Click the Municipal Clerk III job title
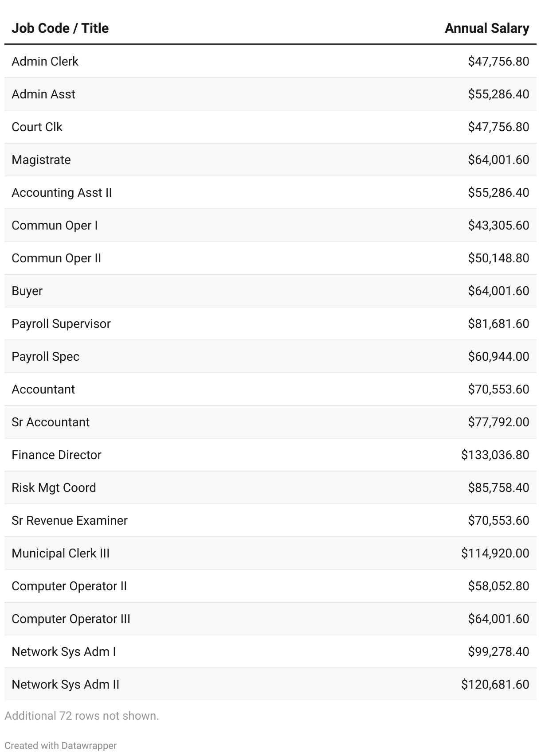Screen dimensions: 541x756 tap(60, 553)
